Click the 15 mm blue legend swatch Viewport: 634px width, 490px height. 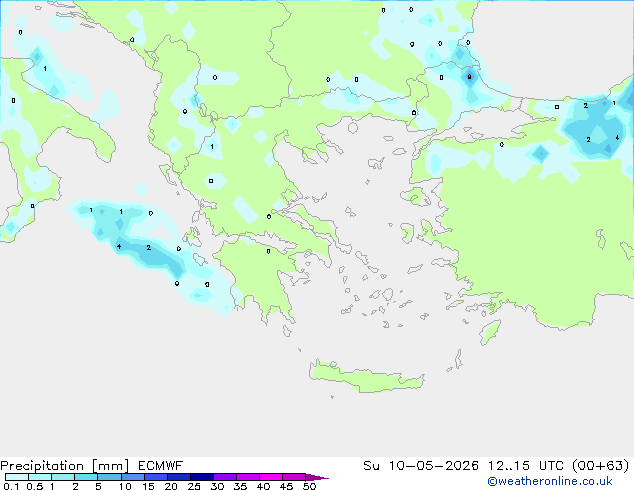point(156,477)
